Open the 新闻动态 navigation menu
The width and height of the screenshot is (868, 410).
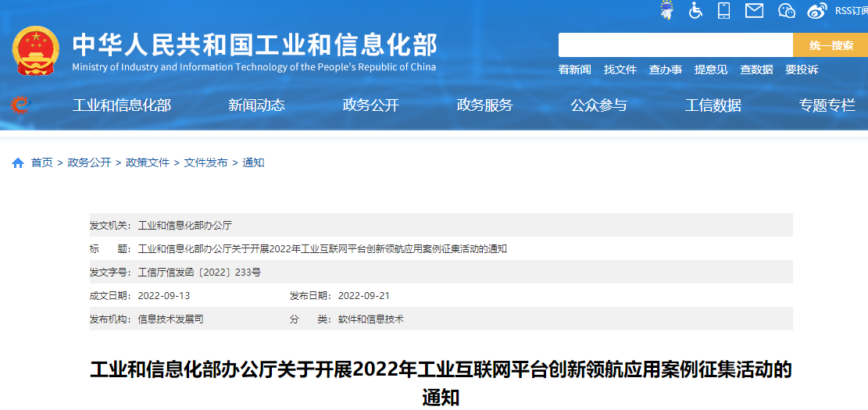tap(256, 105)
